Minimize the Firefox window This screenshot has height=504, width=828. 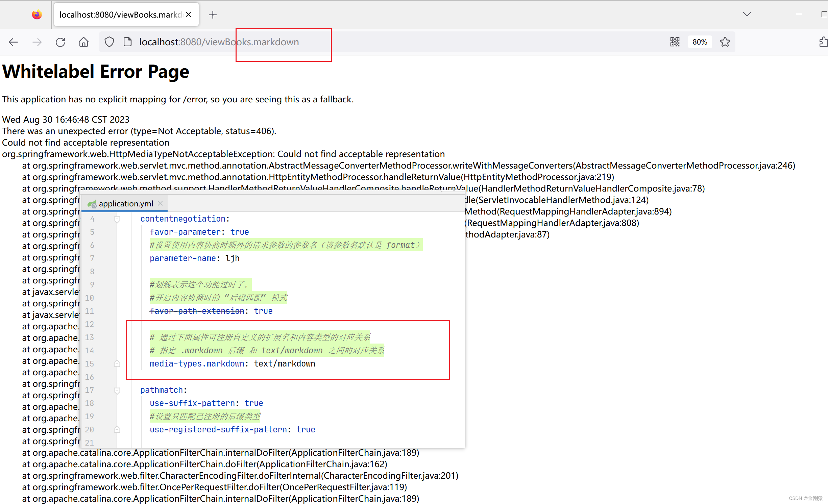tap(799, 14)
